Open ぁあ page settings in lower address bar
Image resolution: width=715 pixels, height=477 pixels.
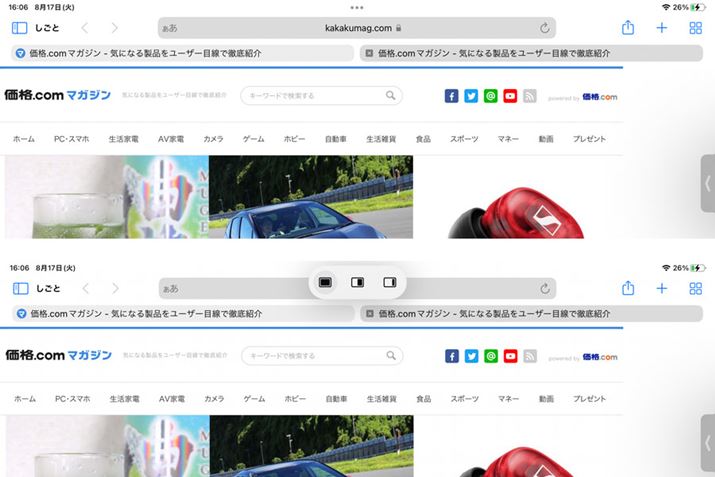coord(171,289)
